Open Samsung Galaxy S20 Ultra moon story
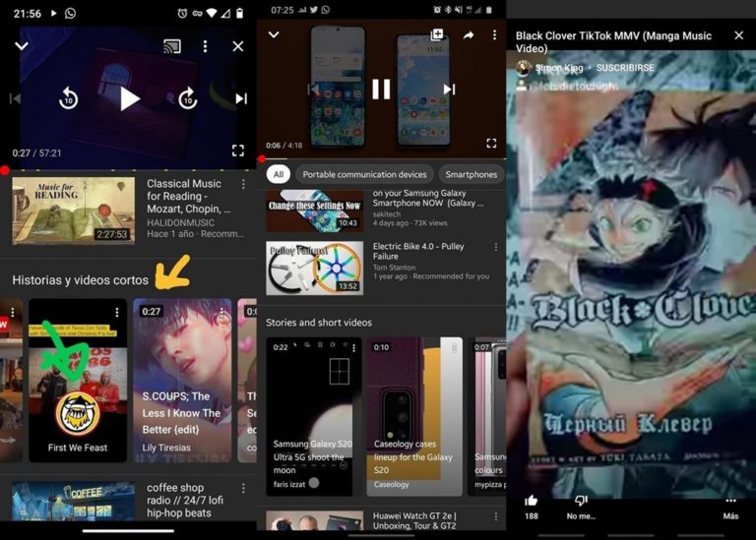The height and width of the screenshot is (540, 756). tap(313, 417)
